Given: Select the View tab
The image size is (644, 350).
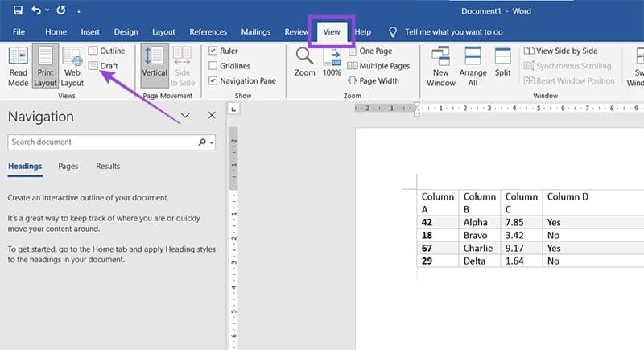Looking at the screenshot, I should [x=332, y=31].
